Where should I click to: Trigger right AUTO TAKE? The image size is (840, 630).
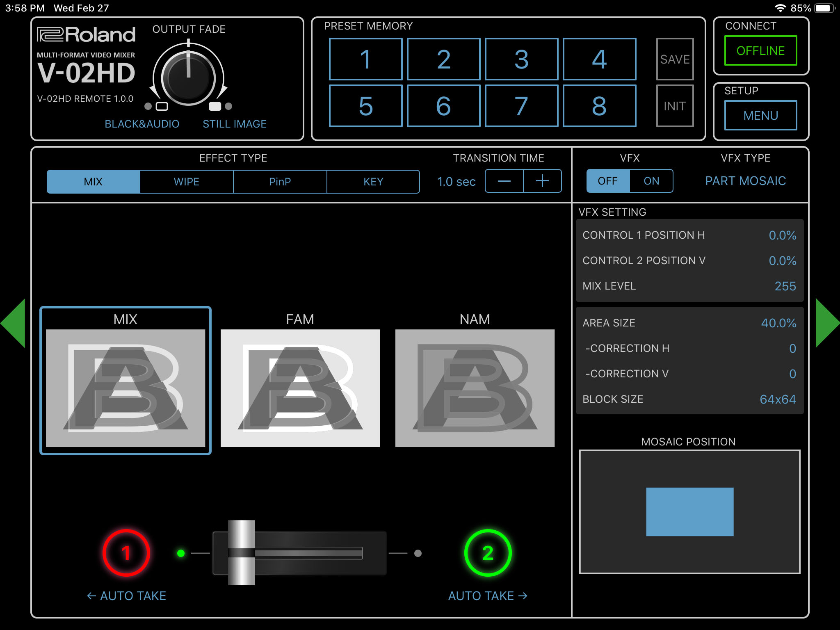click(488, 596)
